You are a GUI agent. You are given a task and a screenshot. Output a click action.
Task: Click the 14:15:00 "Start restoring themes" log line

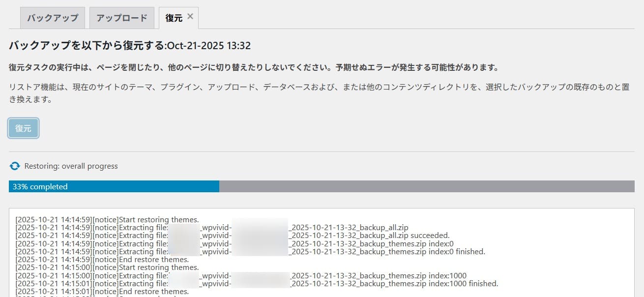pyautogui.click(x=107, y=267)
